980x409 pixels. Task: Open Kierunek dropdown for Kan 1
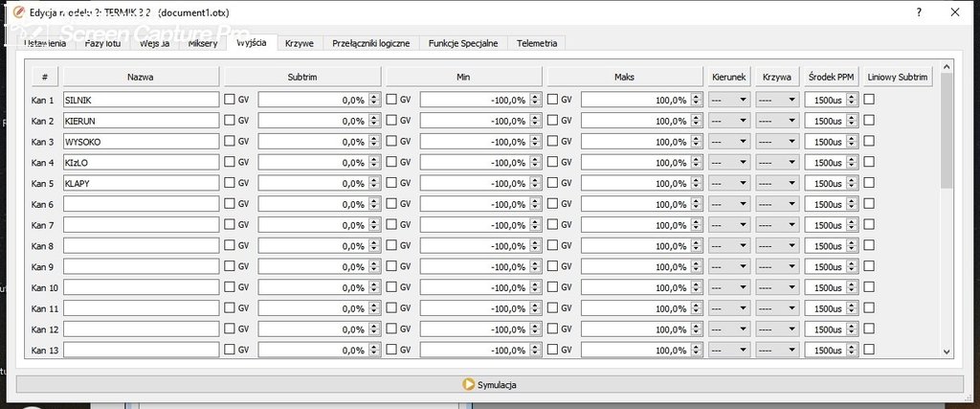click(x=729, y=100)
